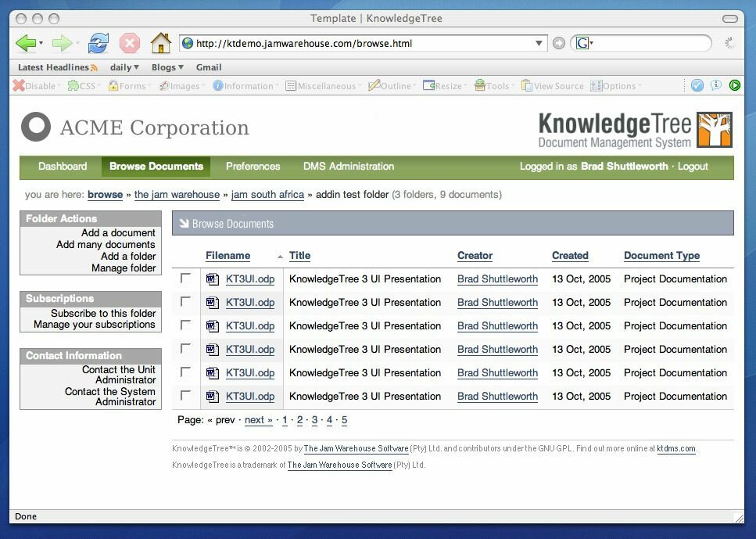Click 'the jam warehouse' breadcrumb link
This screenshot has width=756, height=539.
click(x=177, y=195)
